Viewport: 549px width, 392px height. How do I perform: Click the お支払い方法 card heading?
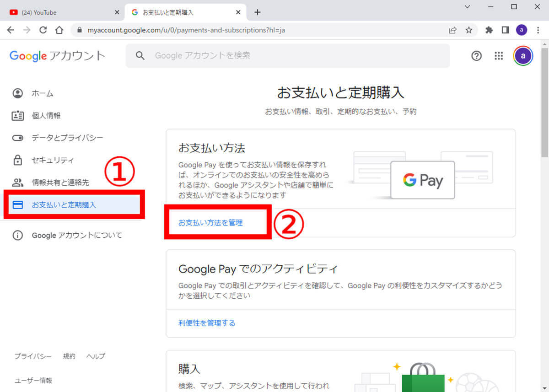212,148
